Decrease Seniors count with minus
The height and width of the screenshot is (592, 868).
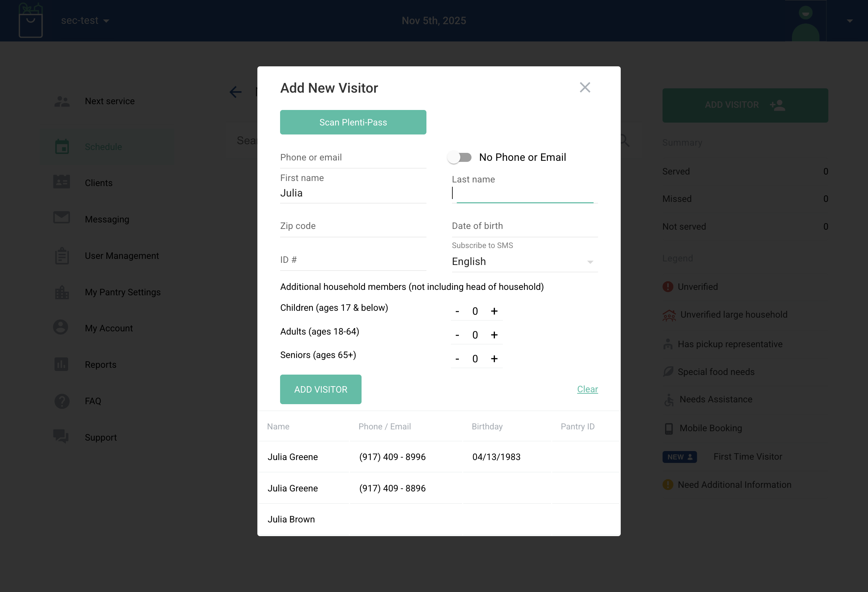click(457, 359)
